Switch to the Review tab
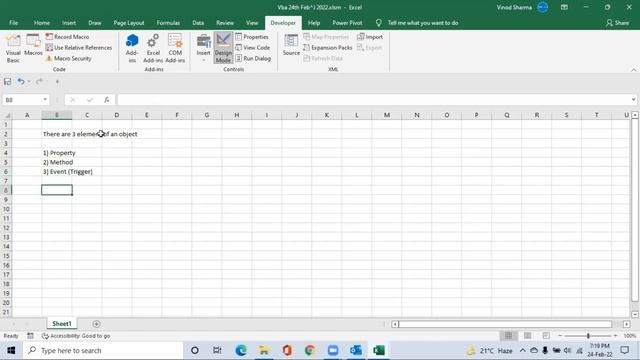Image resolution: width=640 pixels, height=360 pixels. 225,23
